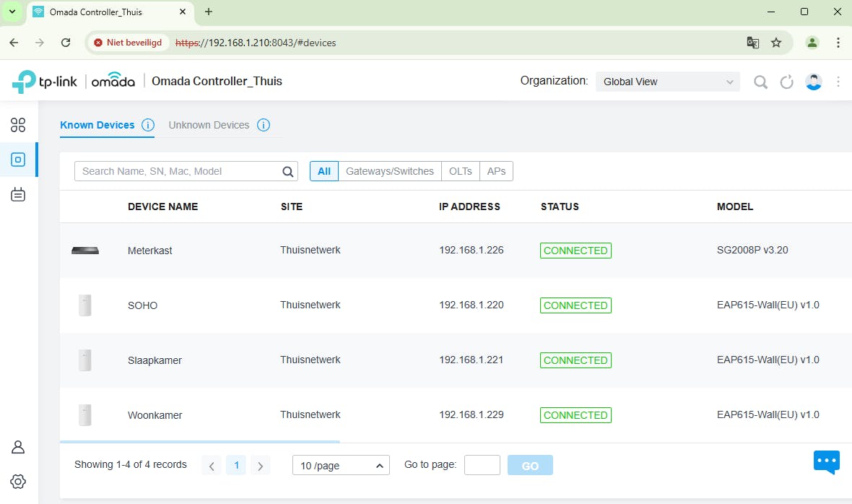Go back in browser history
This screenshot has height=504, width=852.
click(x=14, y=43)
